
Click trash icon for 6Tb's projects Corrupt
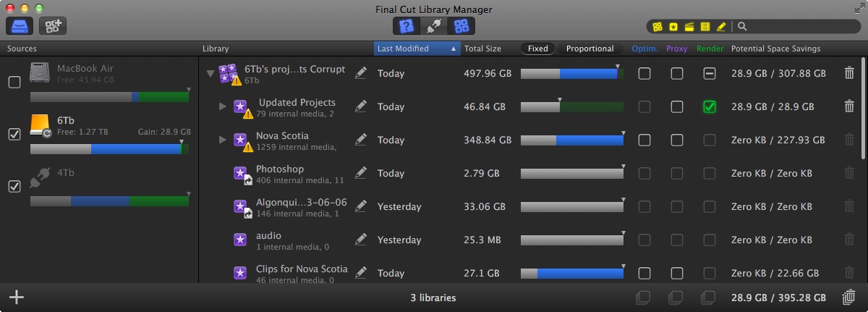(849, 73)
